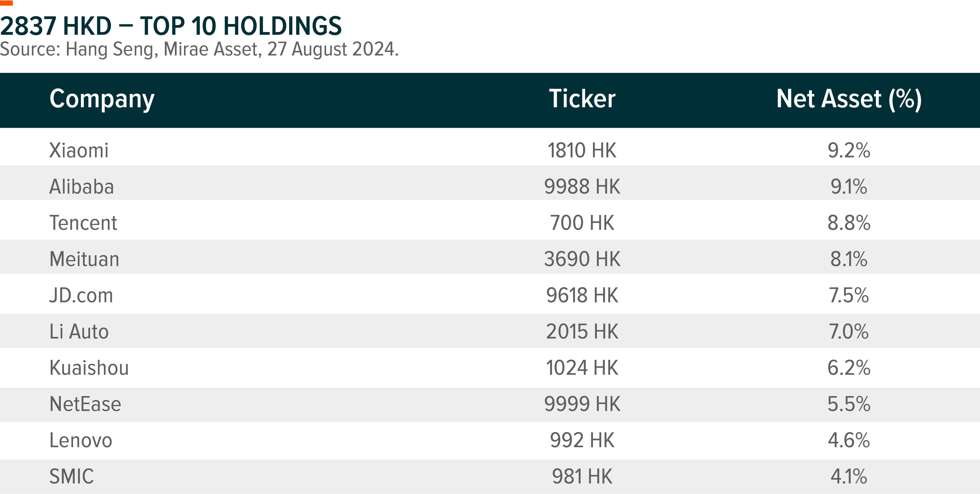Viewport: 980px width, 494px height.
Task: Click ticker 9988 HK
Action: (582, 187)
